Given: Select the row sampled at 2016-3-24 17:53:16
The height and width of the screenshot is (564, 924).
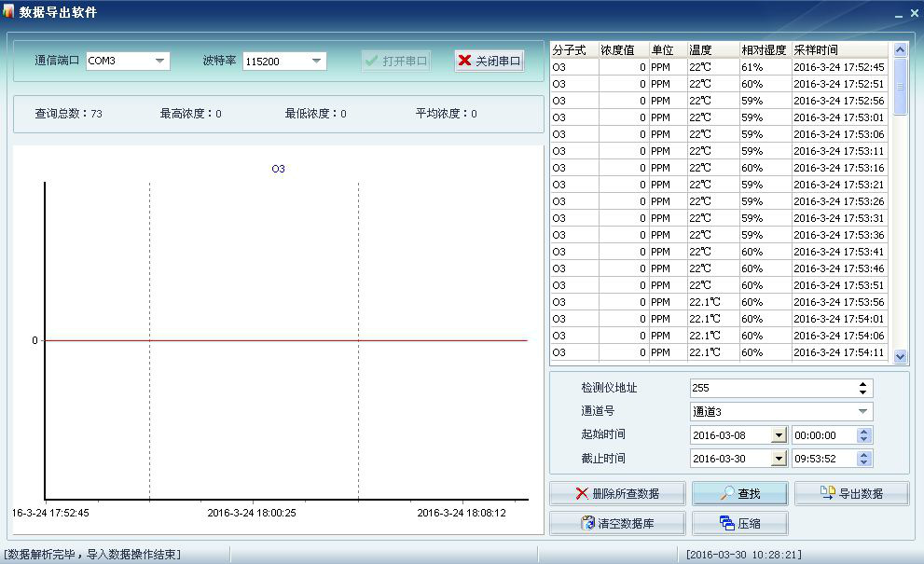Looking at the screenshot, I should 719,168.
